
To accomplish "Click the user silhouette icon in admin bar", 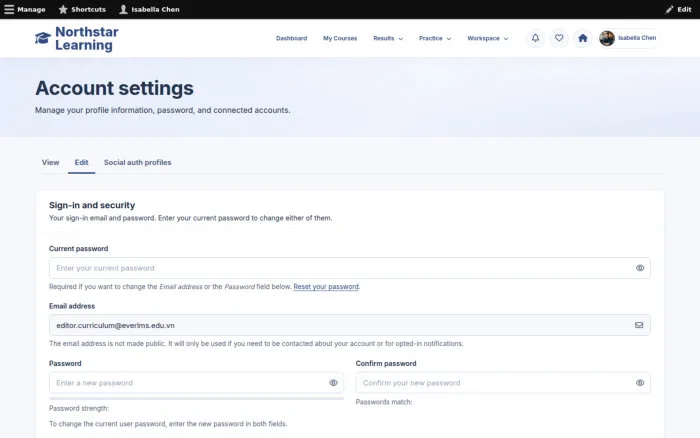I will [123, 9].
